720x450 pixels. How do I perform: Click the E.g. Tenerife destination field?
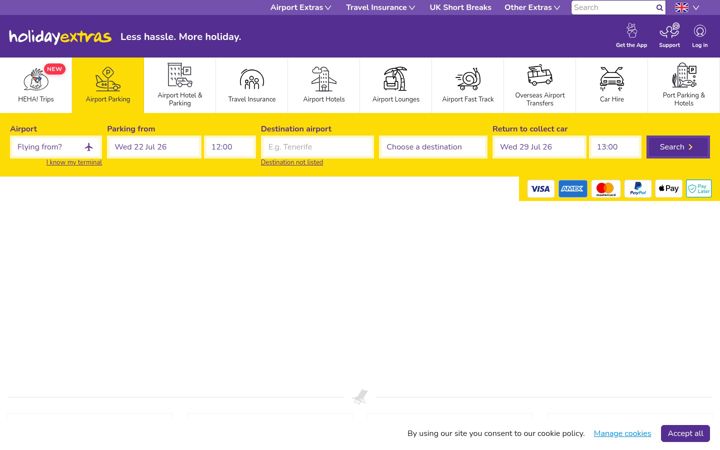coord(317,147)
